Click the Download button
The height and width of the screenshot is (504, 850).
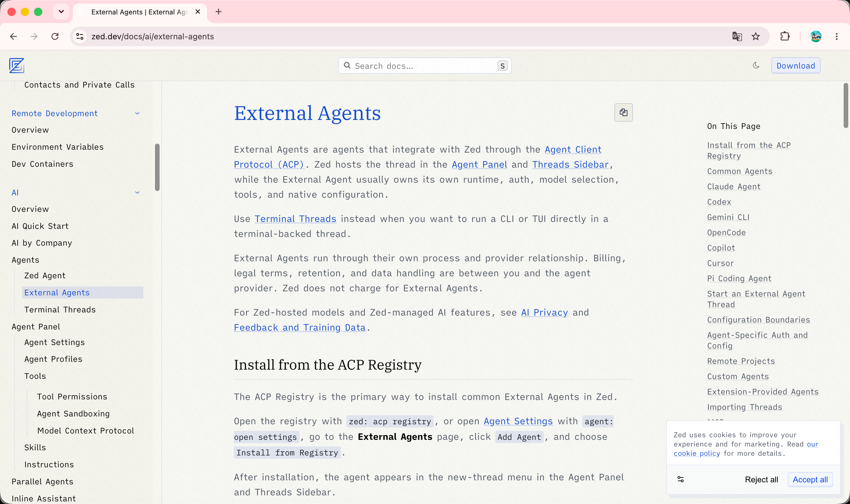[x=796, y=66]
